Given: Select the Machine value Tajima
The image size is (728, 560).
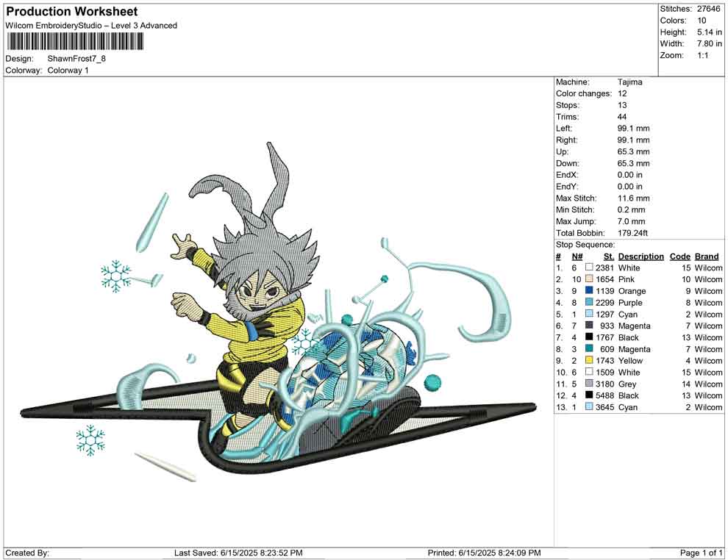Looking at the screenshot, I should tap(630, 82).
